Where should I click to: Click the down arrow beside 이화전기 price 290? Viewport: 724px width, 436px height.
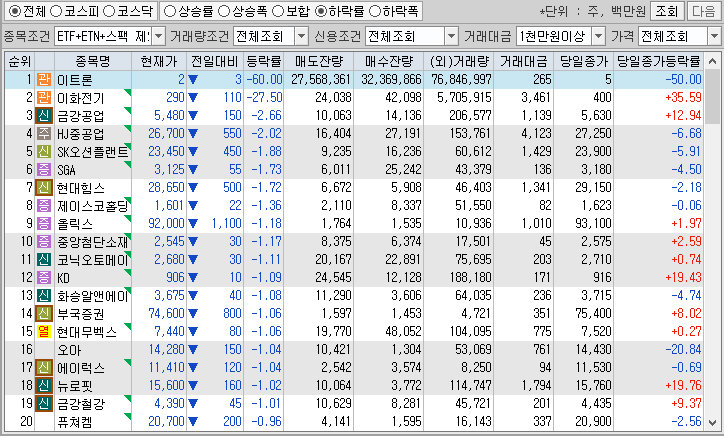(193, 98)
